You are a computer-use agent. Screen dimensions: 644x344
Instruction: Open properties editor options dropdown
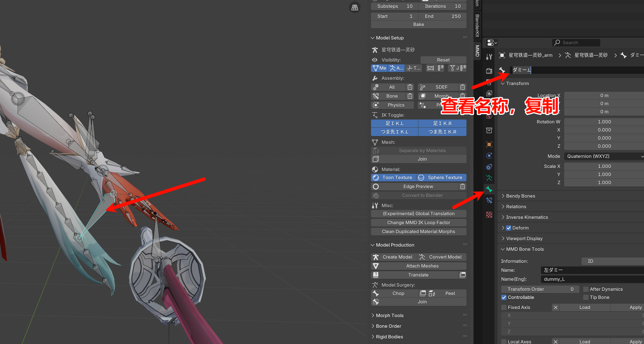point(492,43)
